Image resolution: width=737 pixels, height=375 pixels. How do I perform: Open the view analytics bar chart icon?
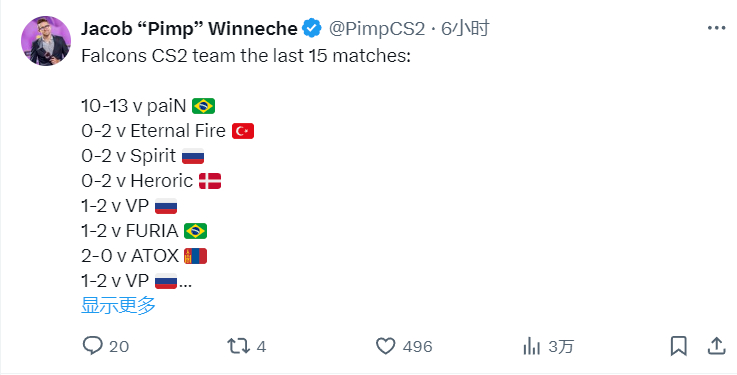532,346
